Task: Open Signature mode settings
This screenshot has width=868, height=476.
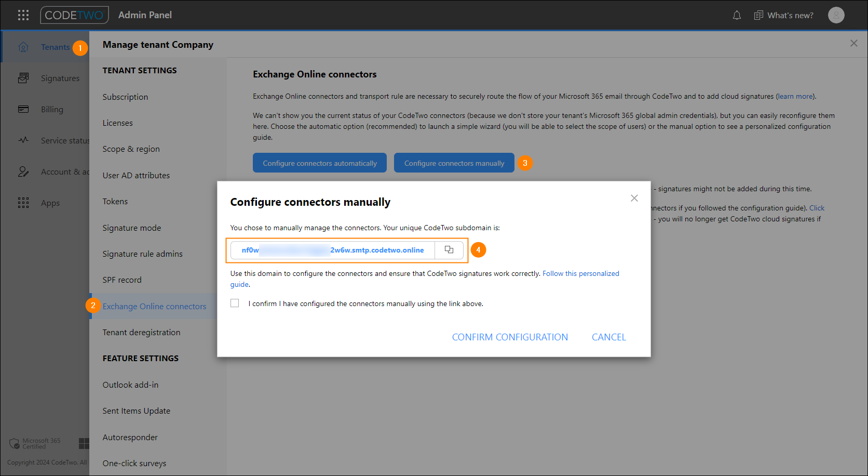Action: point(131,228)
